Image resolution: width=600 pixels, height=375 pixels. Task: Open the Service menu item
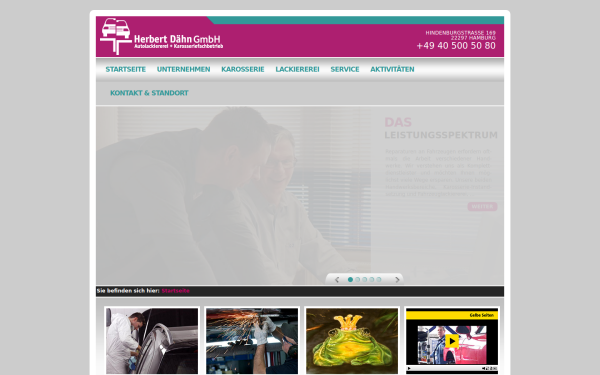[x=345, y=70]
